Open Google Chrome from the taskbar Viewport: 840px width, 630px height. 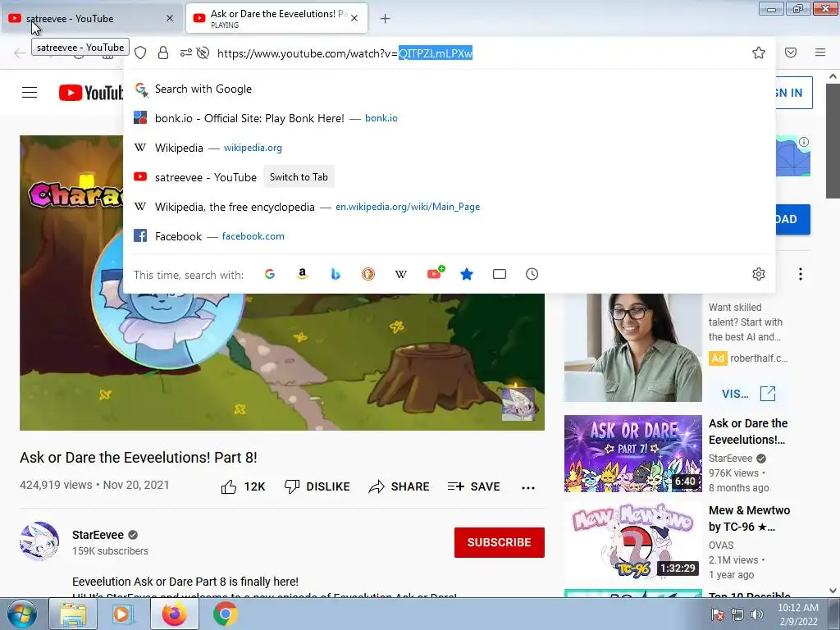coord(225,614)
